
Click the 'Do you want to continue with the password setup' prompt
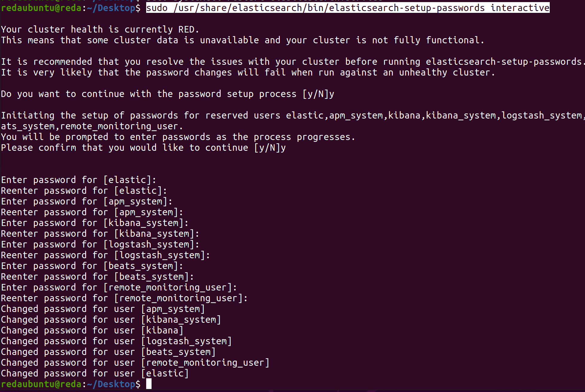(x=167, y=94)
